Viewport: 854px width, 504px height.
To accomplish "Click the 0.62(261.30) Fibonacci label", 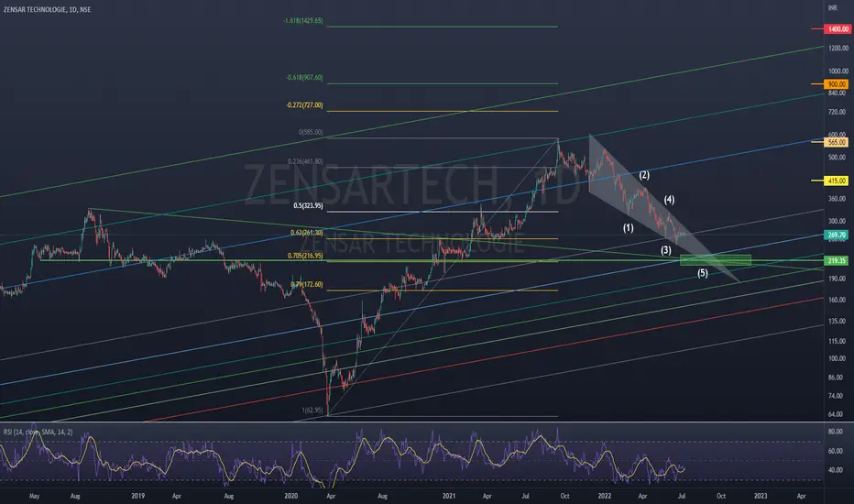I will pyautogui.click(x=307, y=233).
